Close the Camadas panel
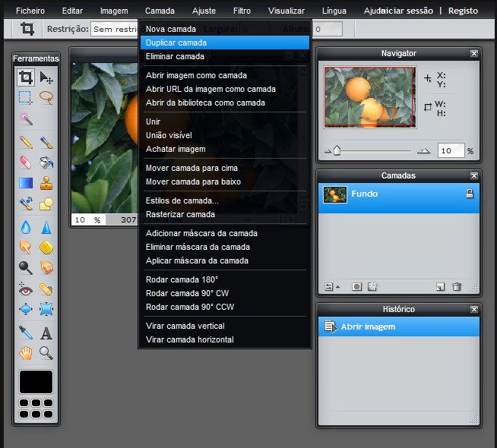 474,175
